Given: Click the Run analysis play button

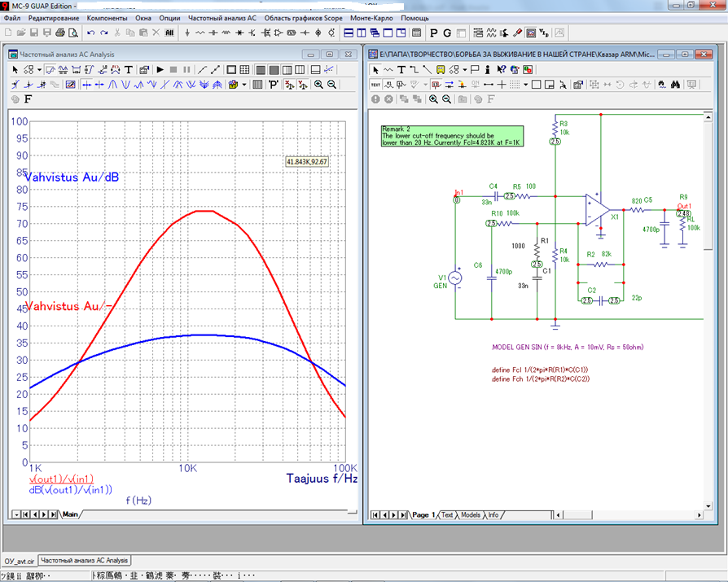Looking at the screenshot, I should pyautogui.click(x=160, y=70).
